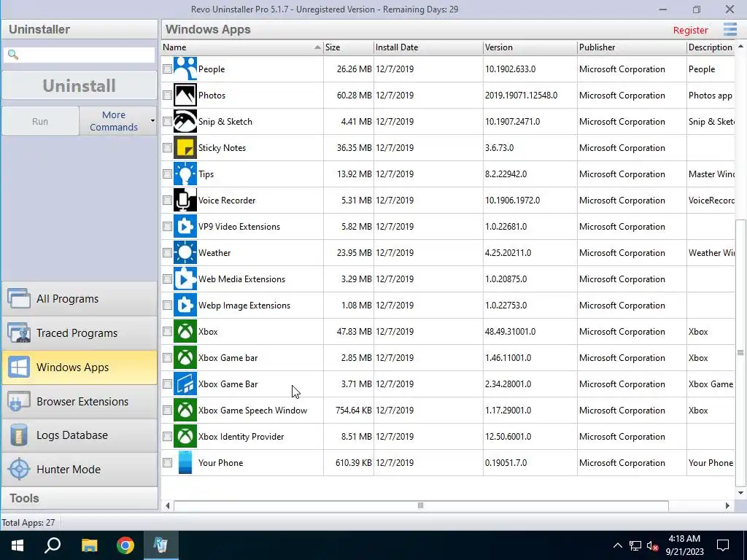
Task: Click the Xbox Game bar 2.85 MB icon
Action: (x=185, y=357)
